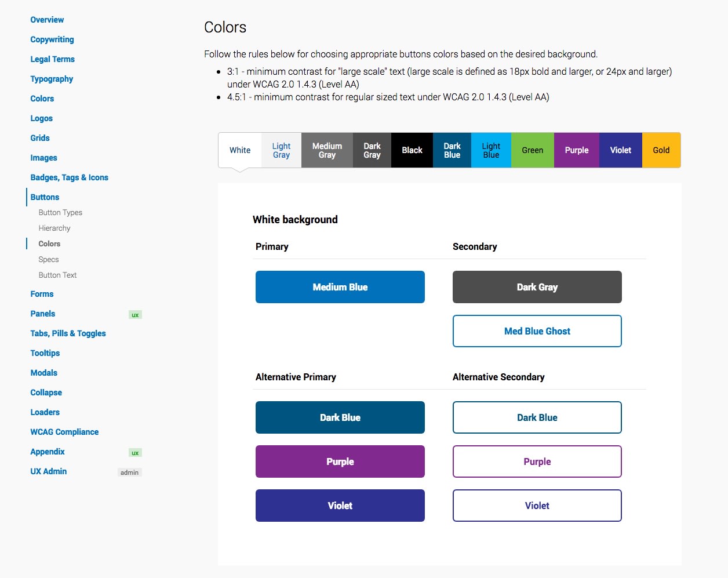Select the Specs sub-item under Buttons

click(49, 260)
